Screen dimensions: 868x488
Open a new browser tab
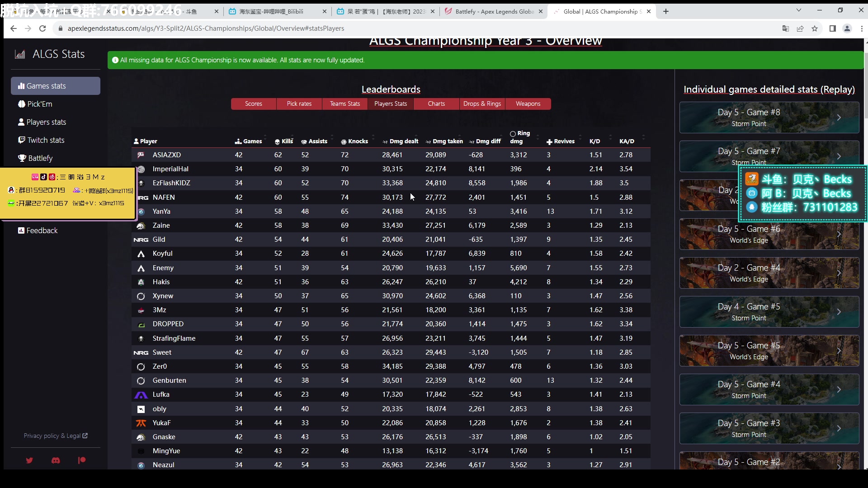coord(666,11)
